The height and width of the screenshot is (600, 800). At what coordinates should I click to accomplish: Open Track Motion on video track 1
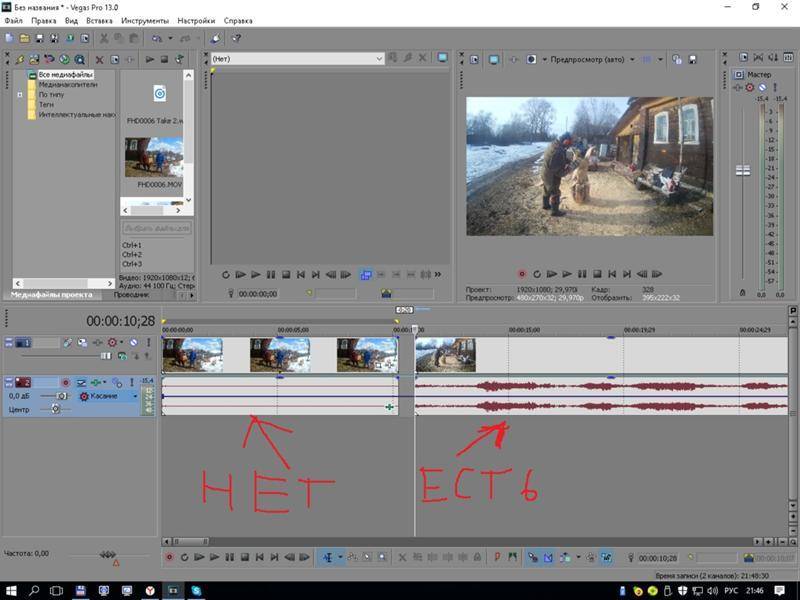pyautogui.click(x=83, y=342)
